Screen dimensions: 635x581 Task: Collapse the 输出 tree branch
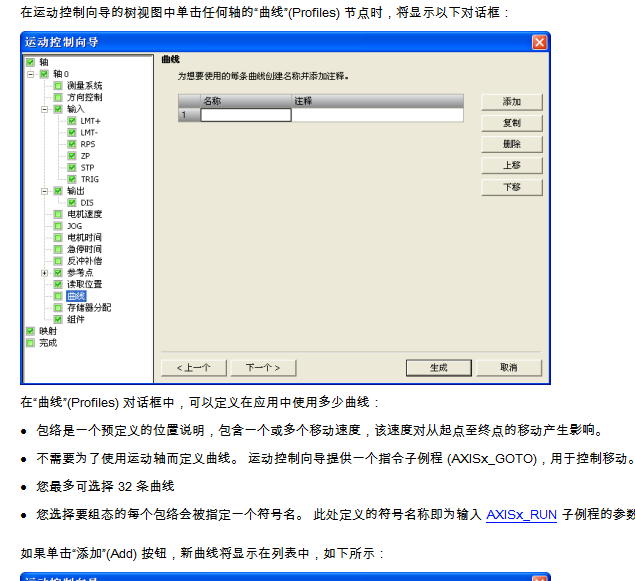tap(44, 190)
